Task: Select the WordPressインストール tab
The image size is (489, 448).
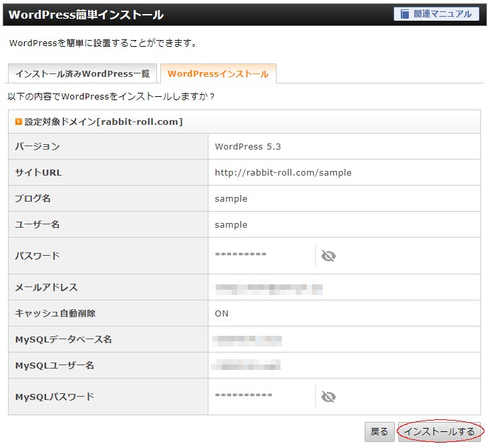Action: (x=218, y=73)
